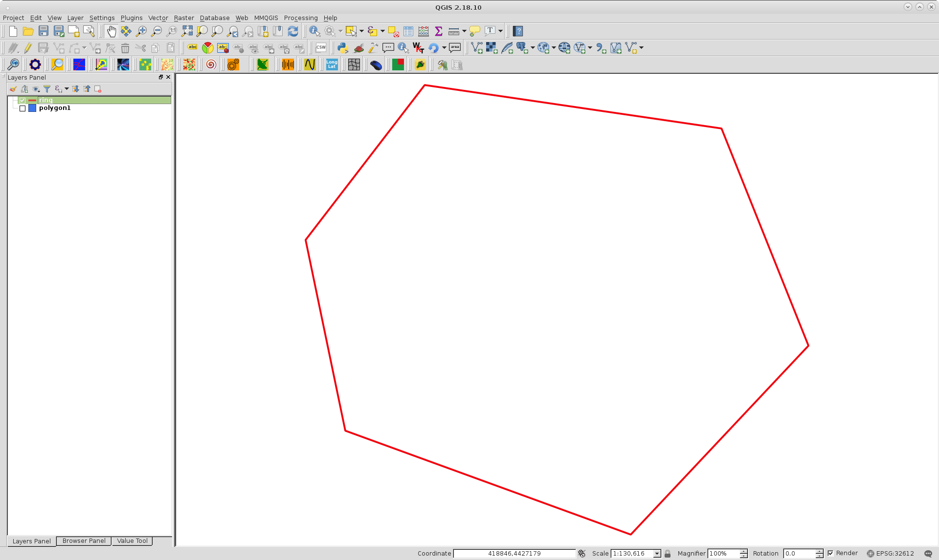This screenshot has width=939, height=560.
Task: Click the red spiral plugin icon
Action: click(211, 65)
